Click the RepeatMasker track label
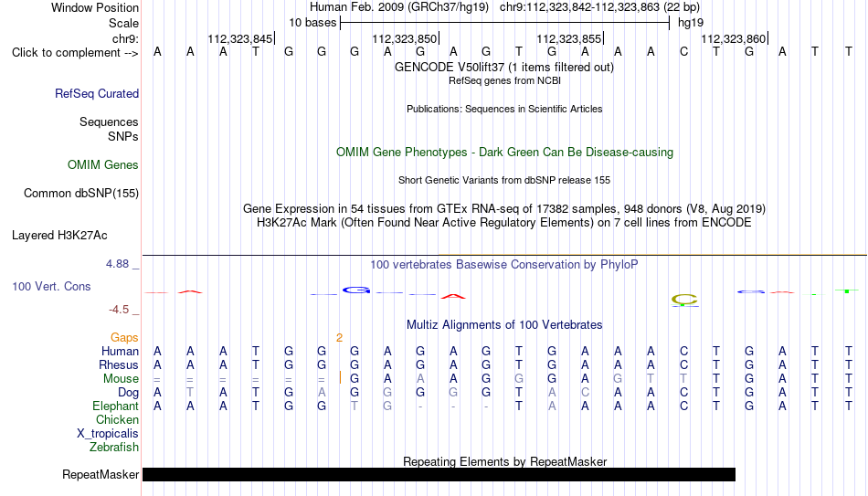The height and width of the screenshot is (496, 868). [101, 474]
